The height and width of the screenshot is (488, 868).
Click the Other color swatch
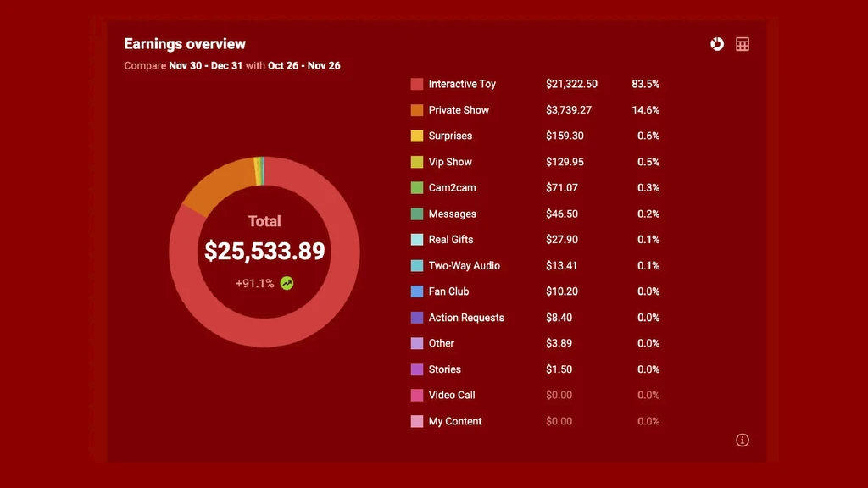(x=417, y=343)
